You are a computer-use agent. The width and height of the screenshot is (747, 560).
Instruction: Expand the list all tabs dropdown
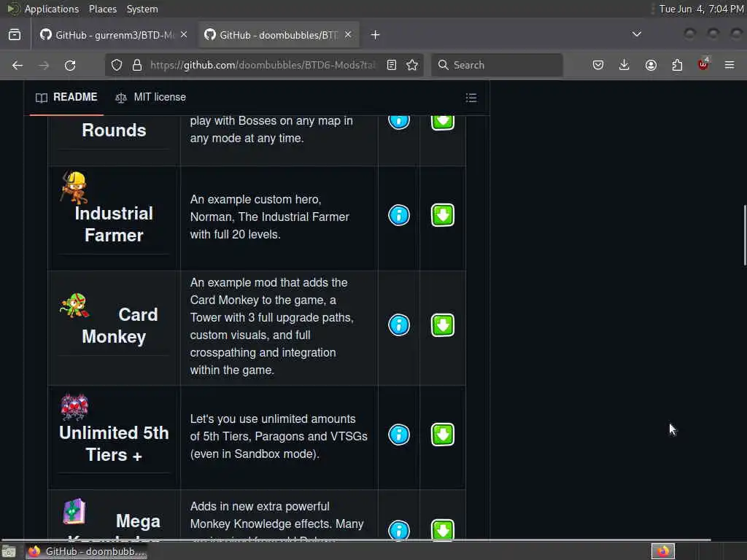[x=636, y=34]
